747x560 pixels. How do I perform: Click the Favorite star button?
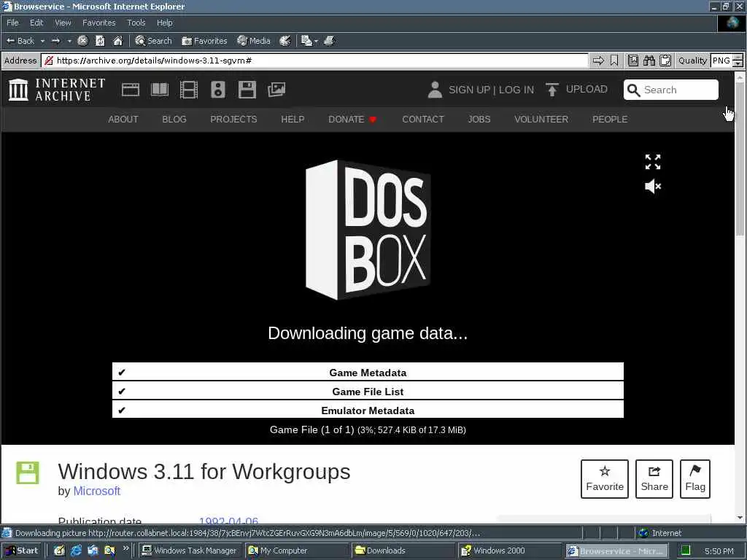click(605, 479)
